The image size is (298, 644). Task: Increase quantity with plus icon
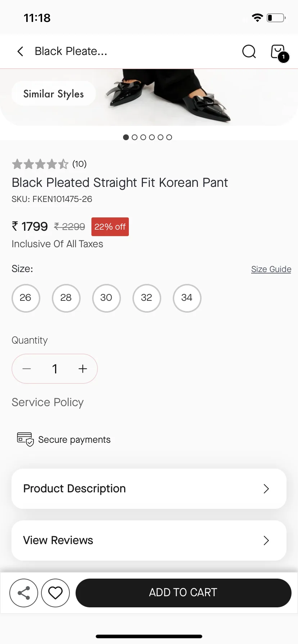[x=83, y=369]
